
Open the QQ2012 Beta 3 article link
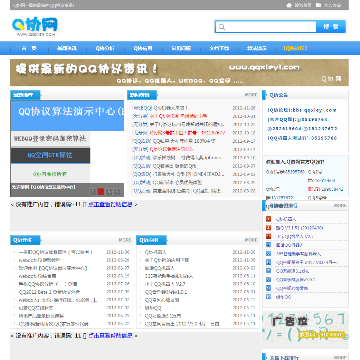pos(49,292)
